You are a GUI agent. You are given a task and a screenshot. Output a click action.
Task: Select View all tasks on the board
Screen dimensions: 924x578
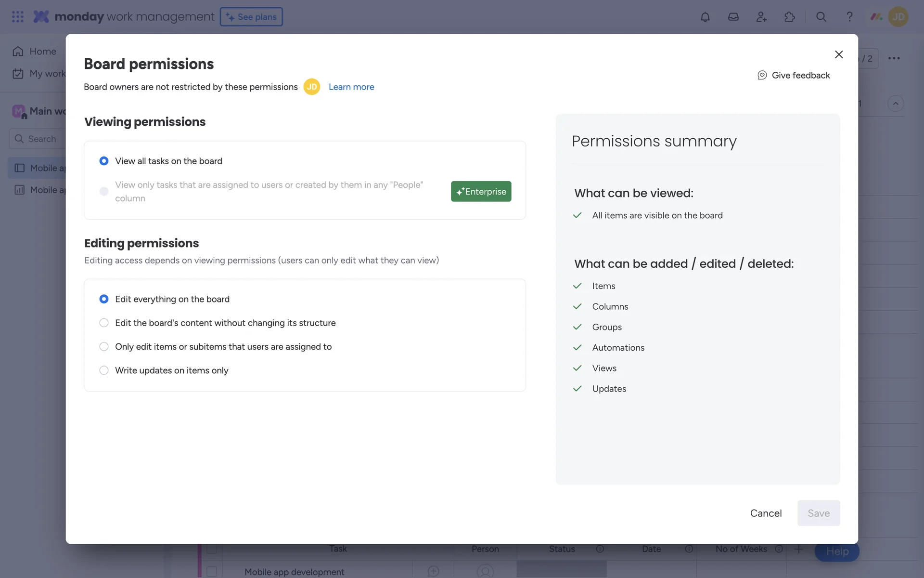coord(104,161)
